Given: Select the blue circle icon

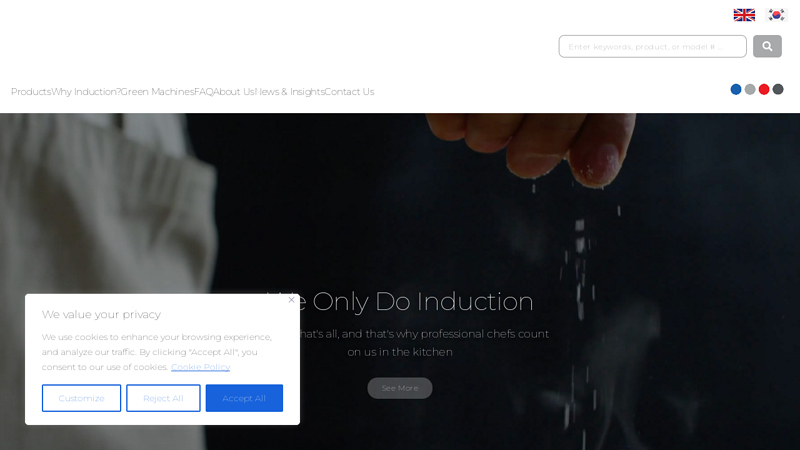Looking at the screenshot, I should [x=736, y=89].
